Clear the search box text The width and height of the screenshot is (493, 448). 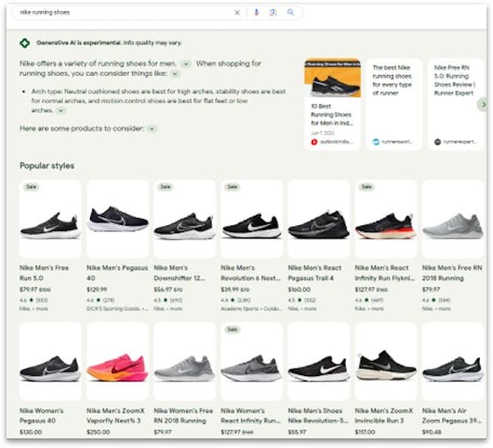pos(237,13)
